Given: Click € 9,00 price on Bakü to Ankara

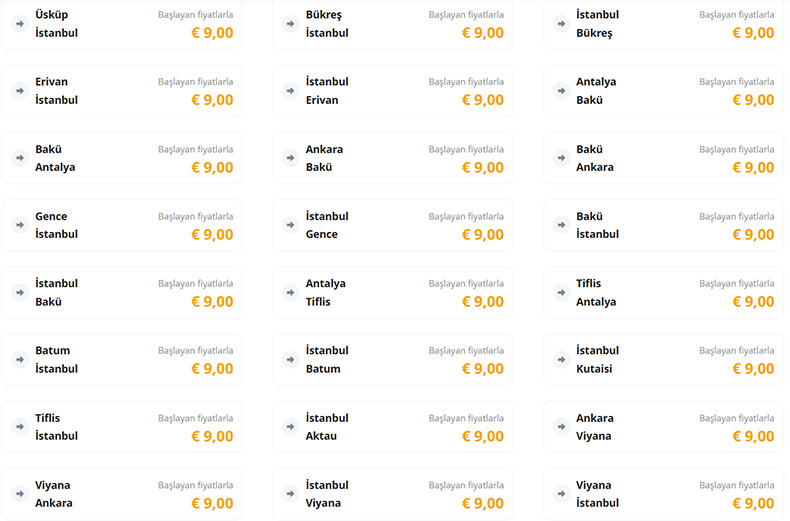Looking at the screenshot, I should pyautogui.click(x=753, y=168).
